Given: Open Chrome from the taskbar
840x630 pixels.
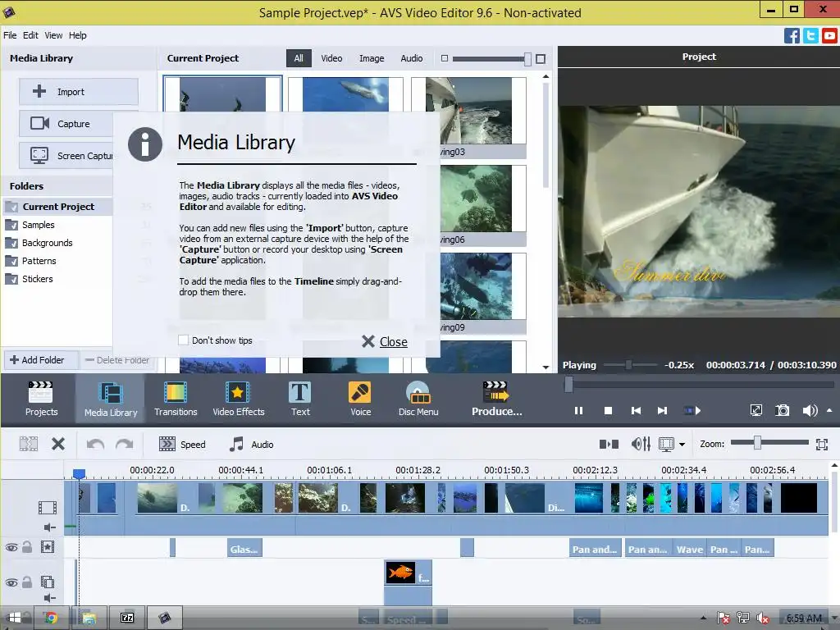Looking at the screenshot, I should [x=52, y=619].
